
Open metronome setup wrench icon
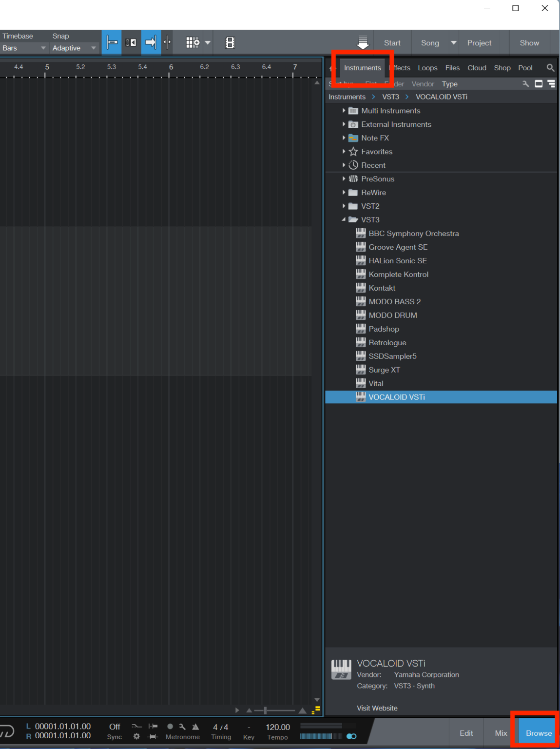point(182,727)
